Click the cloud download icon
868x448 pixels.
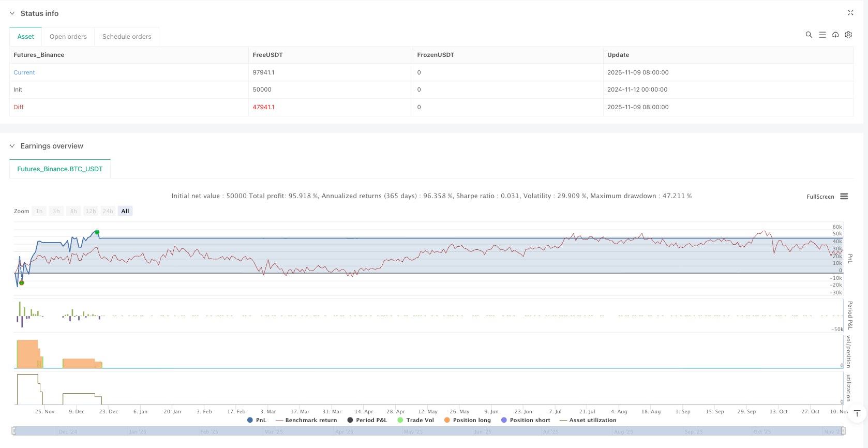pyautogui.click(x=835, y=35)
